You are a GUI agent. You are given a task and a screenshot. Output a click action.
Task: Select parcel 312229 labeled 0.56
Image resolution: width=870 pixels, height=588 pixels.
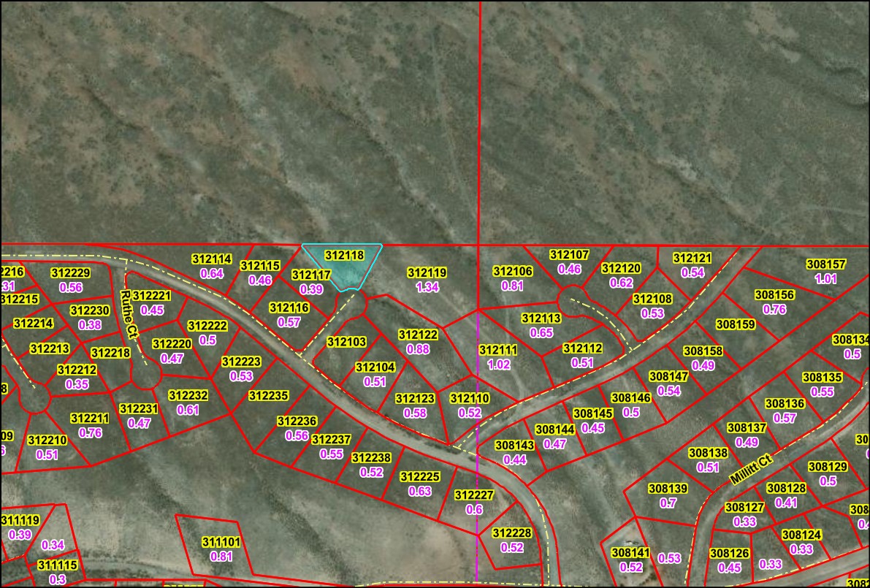click(x=71, y=273)
